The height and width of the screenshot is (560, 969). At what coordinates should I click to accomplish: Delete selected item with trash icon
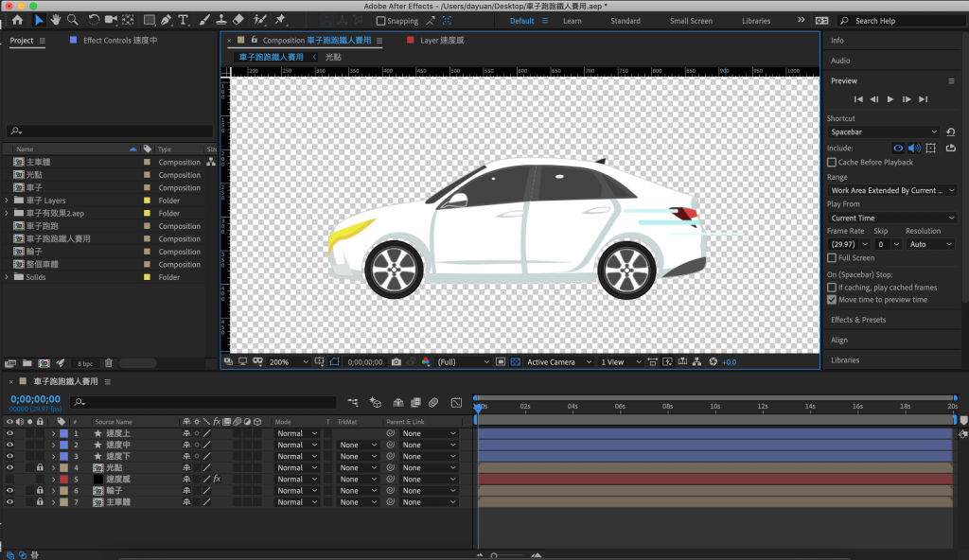(x=108, y=363)
